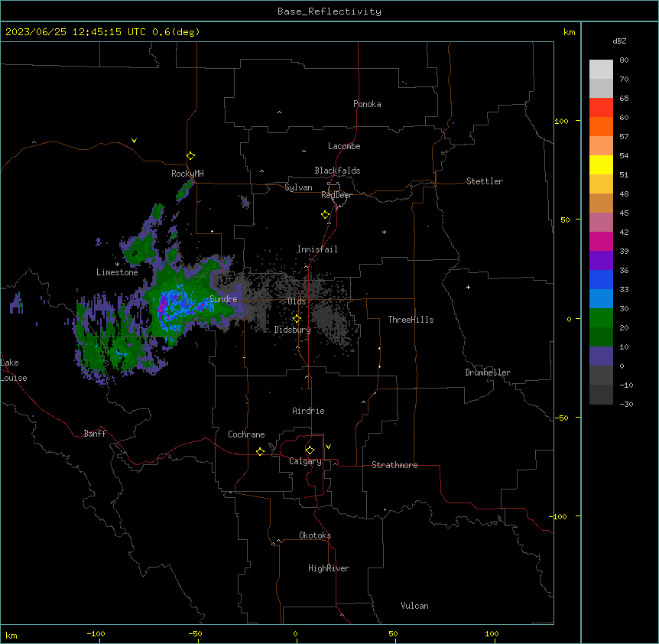Click the Sylvan label
Screen dimensions: 659x644
pos(298,187)
